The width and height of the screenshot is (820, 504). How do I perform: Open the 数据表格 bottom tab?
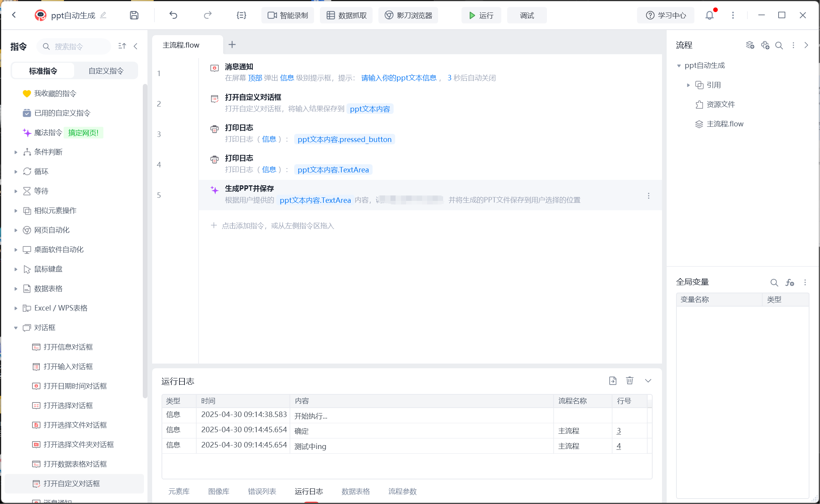(x=355, y=491)
